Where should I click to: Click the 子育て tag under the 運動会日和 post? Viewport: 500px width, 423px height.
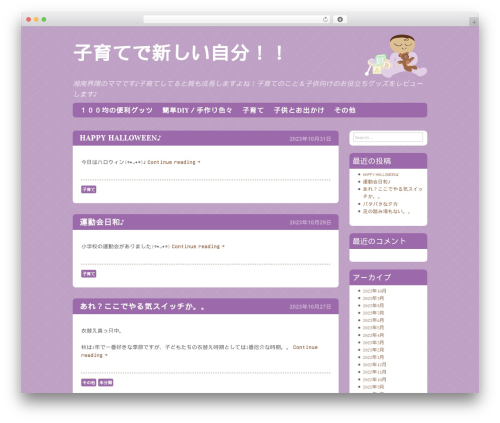point(89,274)
